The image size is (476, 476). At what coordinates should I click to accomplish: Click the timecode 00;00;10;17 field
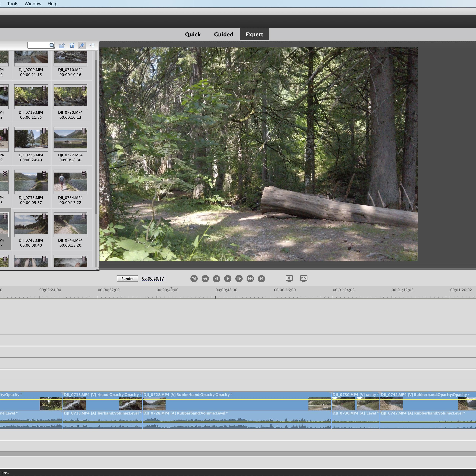pyautogui.click(x=153, y=278)
